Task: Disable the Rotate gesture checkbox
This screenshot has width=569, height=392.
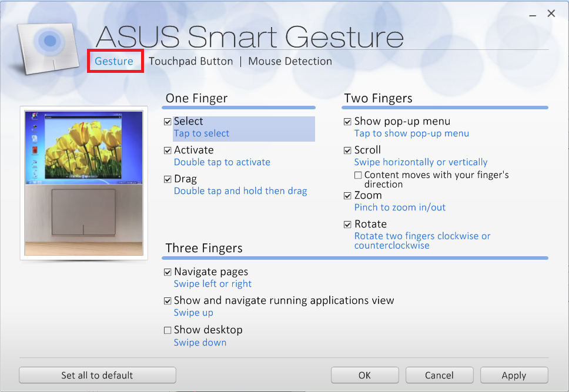Action: point(347,225)
